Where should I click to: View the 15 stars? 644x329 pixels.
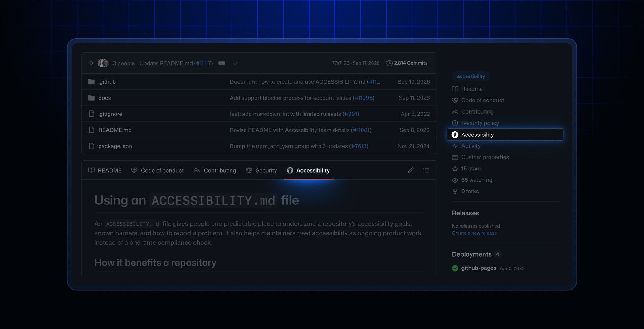click(x=466, y=169)
